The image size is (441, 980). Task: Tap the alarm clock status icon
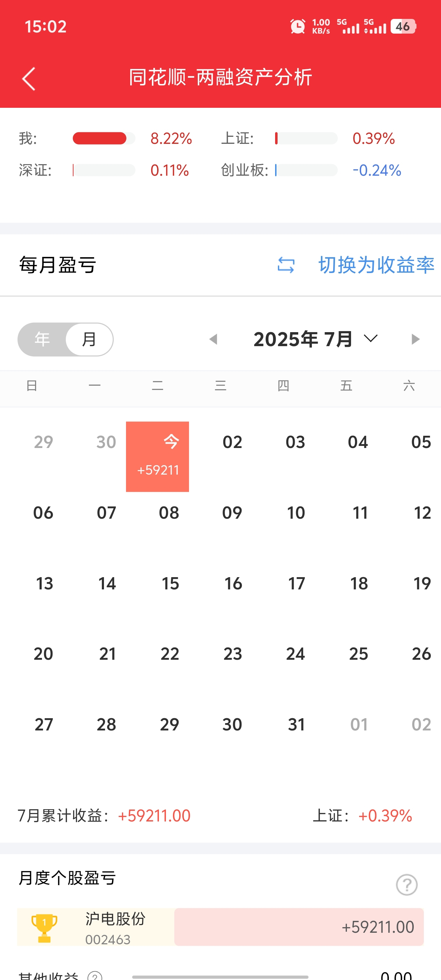click(x=297, y=27)
